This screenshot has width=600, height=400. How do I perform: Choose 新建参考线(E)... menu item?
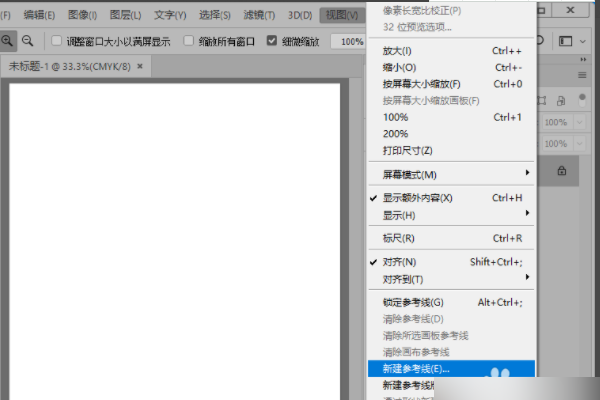(452, 369)
